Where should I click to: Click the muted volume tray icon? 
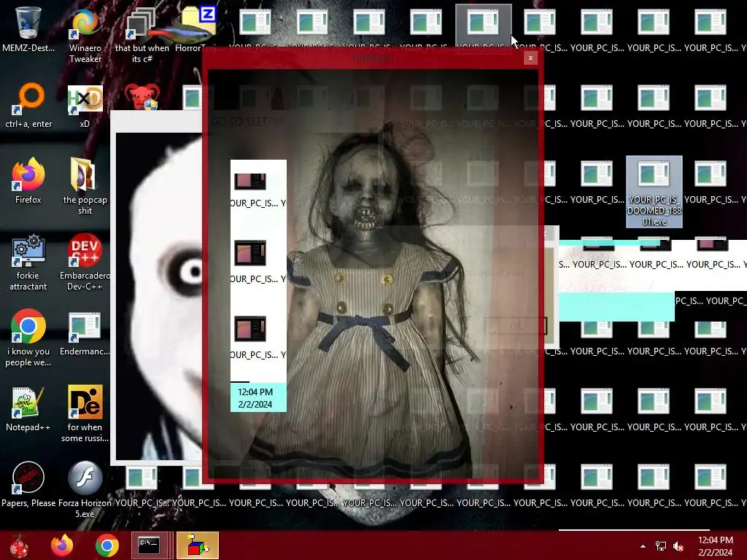tap(678, 546)
